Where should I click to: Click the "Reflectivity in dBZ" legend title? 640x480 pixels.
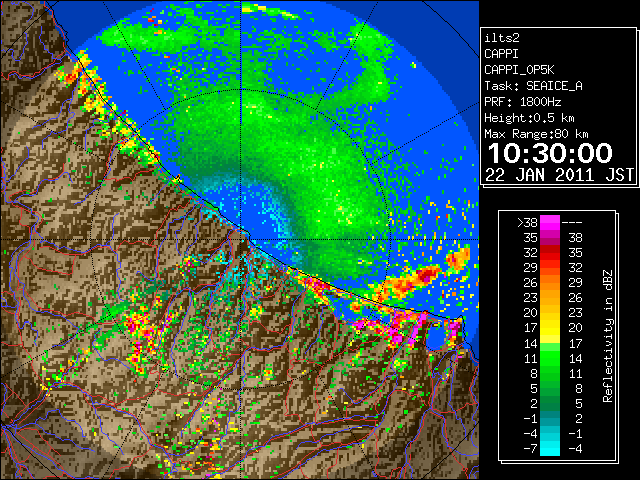pyautogui.click(x=608, y=336)
